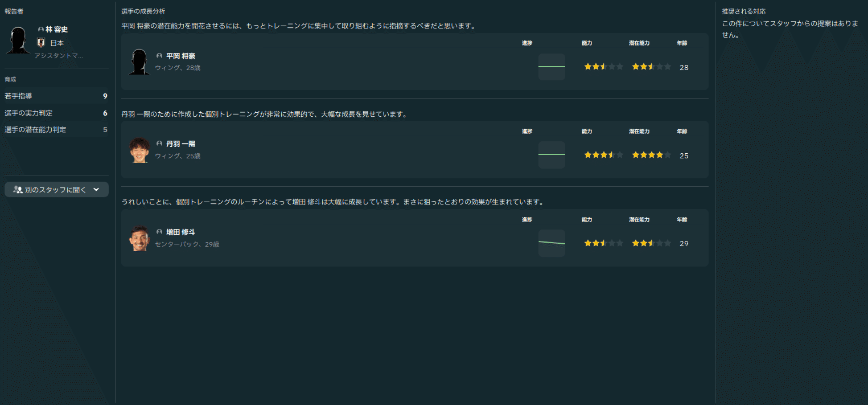The width and height of the screenshot is (868, 405).
Task: Click person icon beside 林 容史
Action: [x=41, y=30]
